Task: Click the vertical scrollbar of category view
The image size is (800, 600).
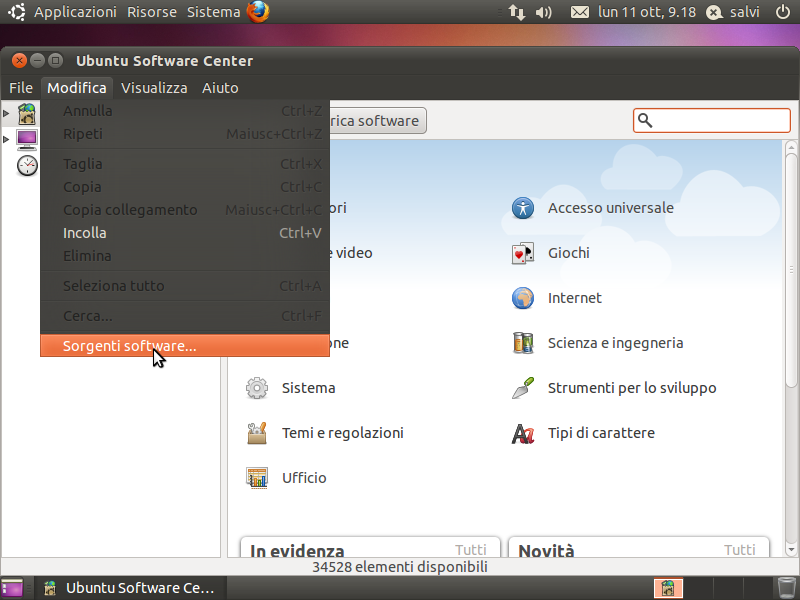Action: (791, 268)
